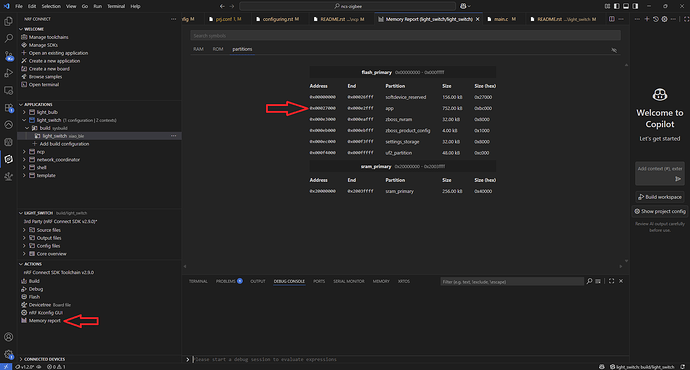Click the search icon in debug console filter
This screenshot has width=690, height=370.
[589, 281]
